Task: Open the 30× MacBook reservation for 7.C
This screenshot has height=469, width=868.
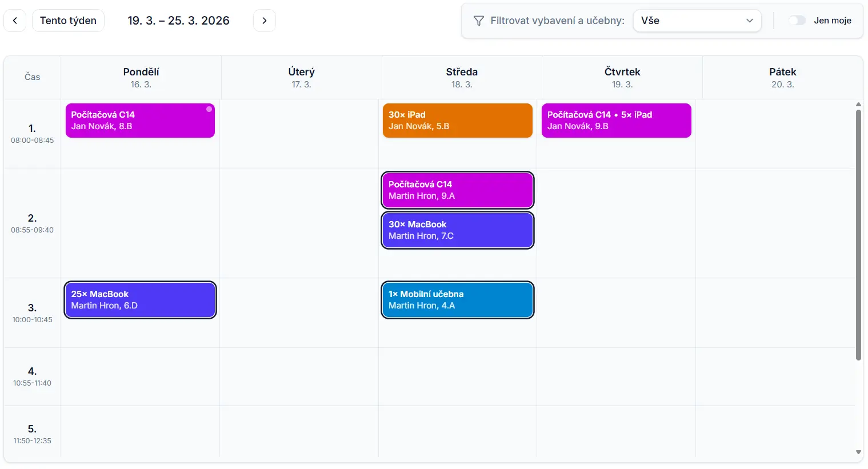Action: [457, 230]
